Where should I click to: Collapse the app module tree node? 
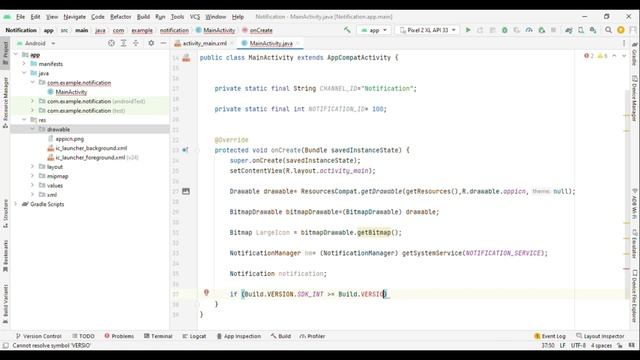[16, 54]
